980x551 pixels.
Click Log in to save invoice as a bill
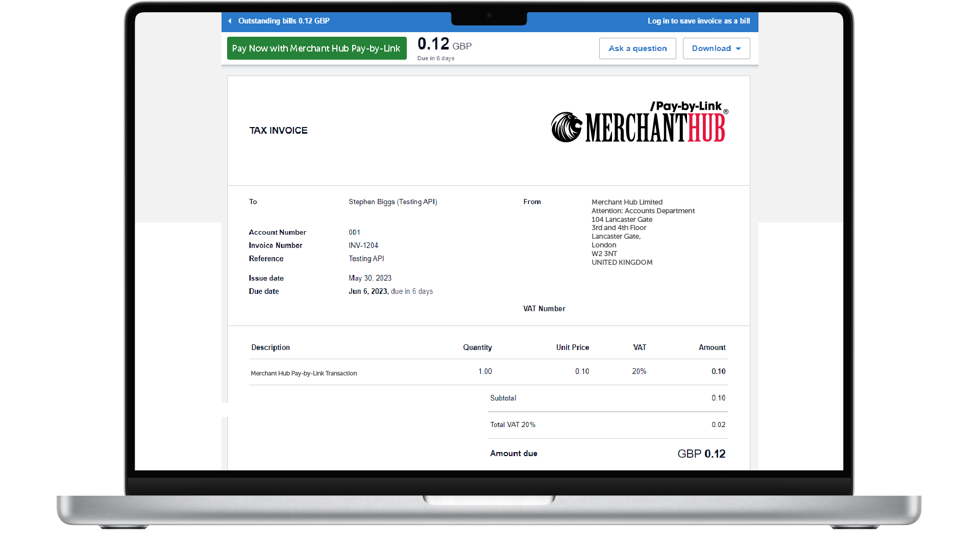(x=699, y=21)
